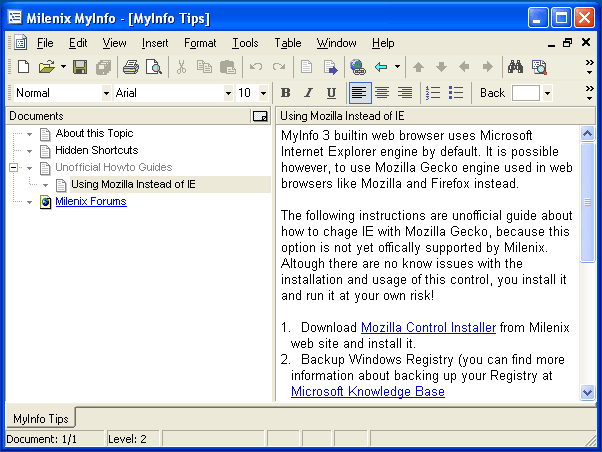Open the Arial font dropdown
Screen dimensions: 602x452
[x=228, y=93]
